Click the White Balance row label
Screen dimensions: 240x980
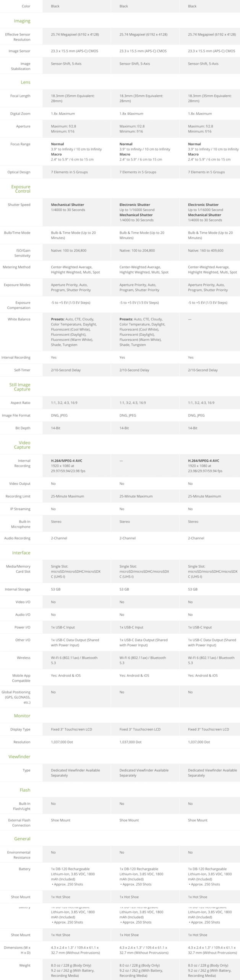pyautogui.click(x=19, y=319)
